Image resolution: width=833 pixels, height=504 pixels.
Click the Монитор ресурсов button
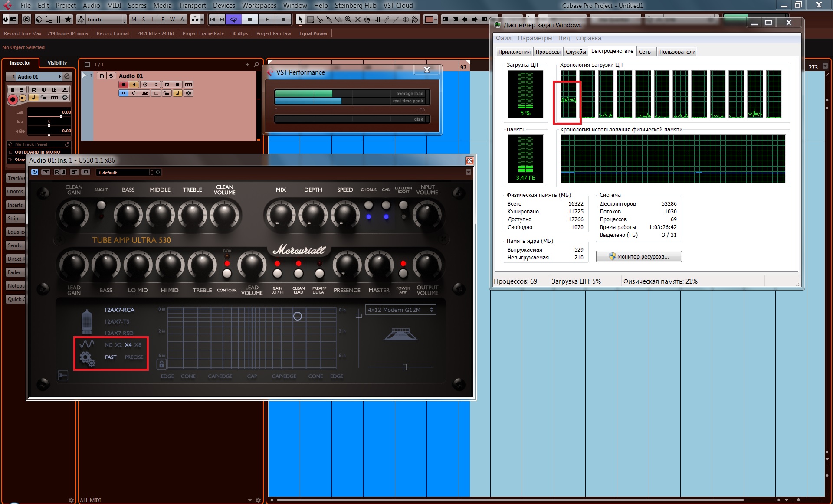[x=639, y=256]
